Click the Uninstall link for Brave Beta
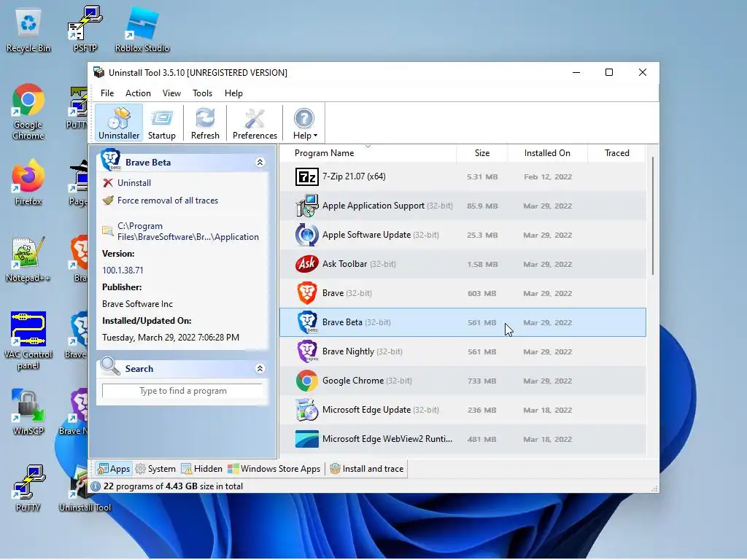Image resolution: width=747 pixels, height=560 pixels. point(134,183)
